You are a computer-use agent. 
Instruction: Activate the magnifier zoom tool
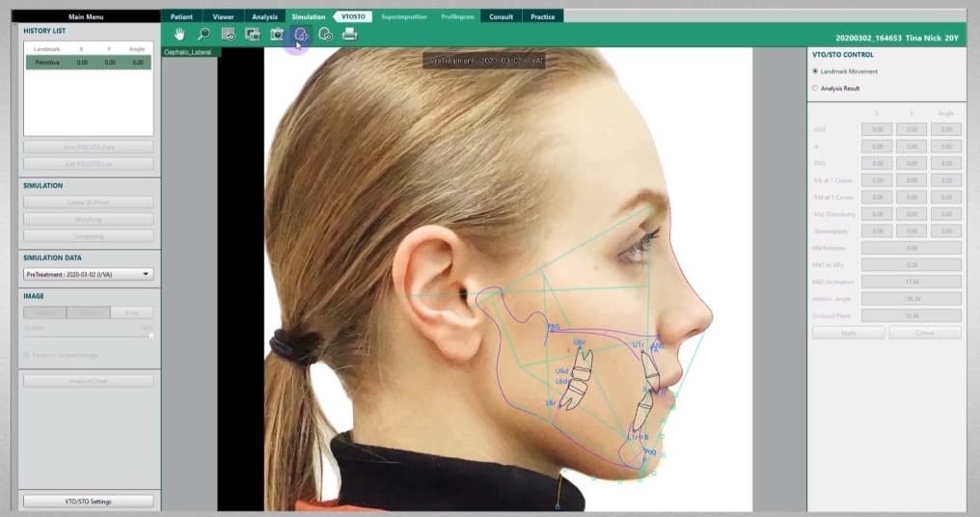coord(204,34)
